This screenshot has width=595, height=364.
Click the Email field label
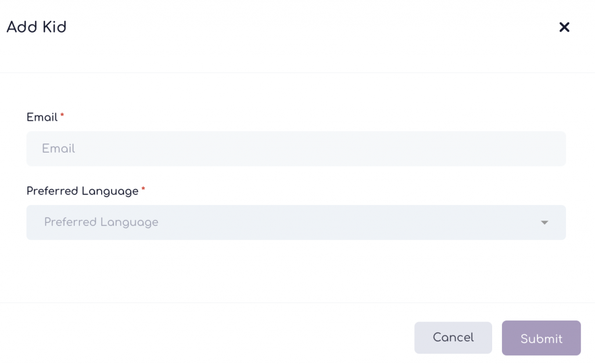(42, 117)
